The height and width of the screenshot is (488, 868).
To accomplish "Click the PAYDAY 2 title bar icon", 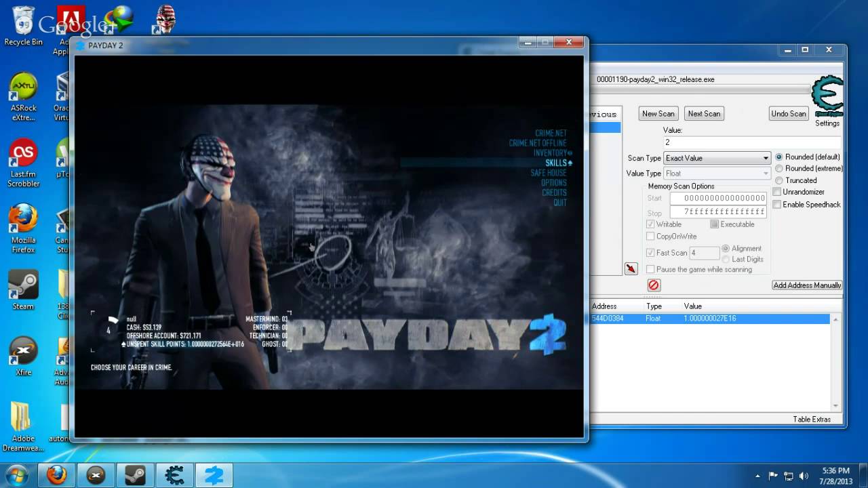I will (x=80, y=45).
